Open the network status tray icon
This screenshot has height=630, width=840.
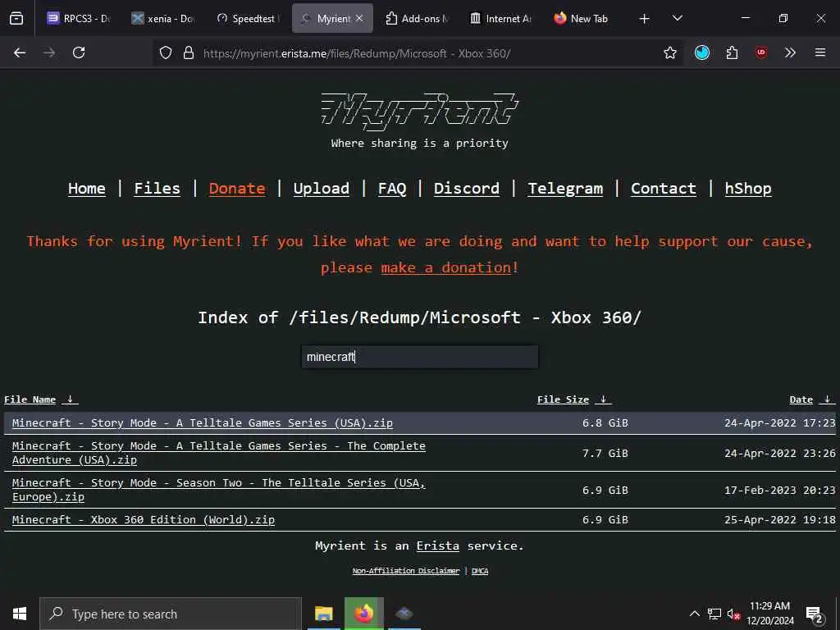[714, 614]
